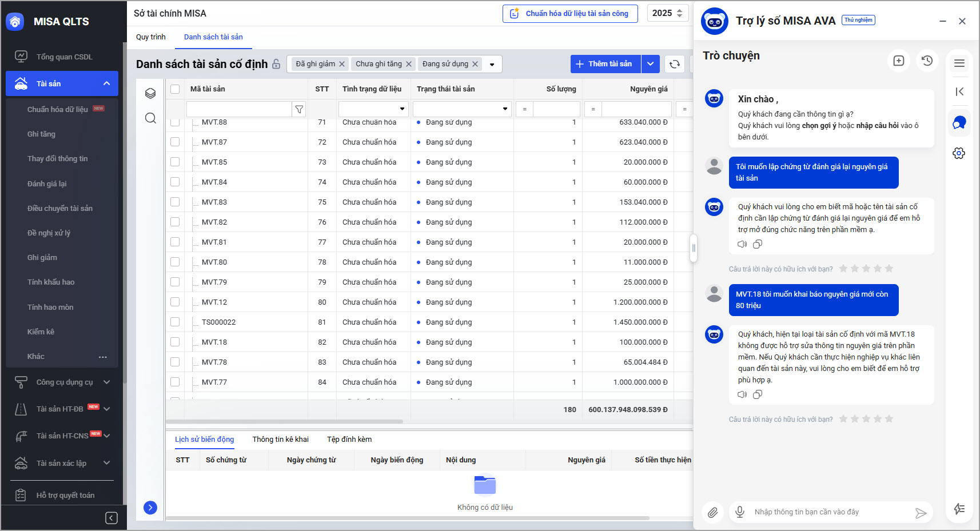Viewport: 980px width, 531px height.
Task: Check the MVT.77 row checkbox
Action: click(175, 382)
